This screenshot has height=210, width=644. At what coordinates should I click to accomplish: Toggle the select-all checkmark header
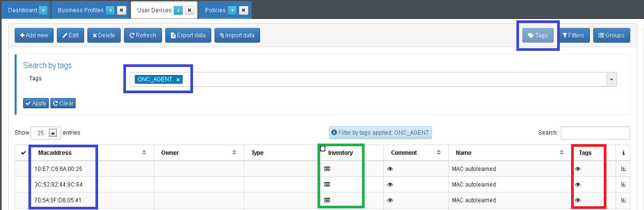click(23, 153)
